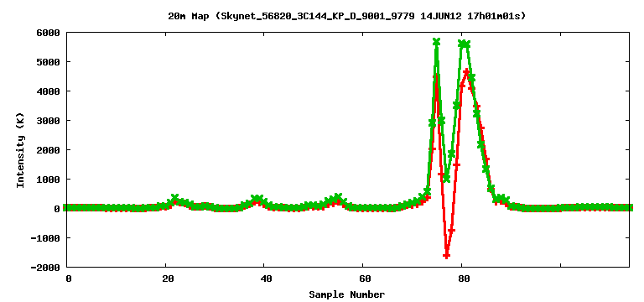Click the -1000 y-axis tick label
Viewport: 644px width, 302px height.
(45, 238)
